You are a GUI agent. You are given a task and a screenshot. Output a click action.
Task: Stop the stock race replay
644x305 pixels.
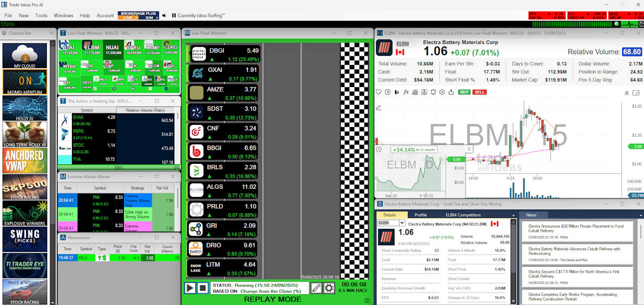202,288
